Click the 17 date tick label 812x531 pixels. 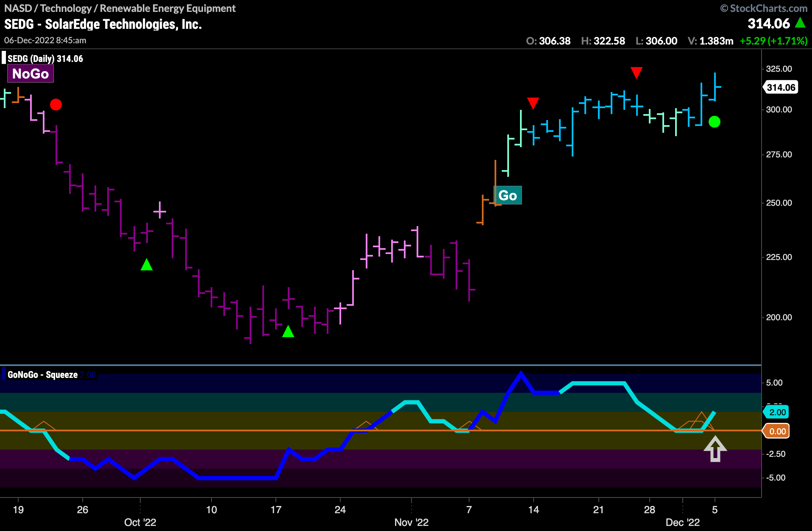click(276, 509)
